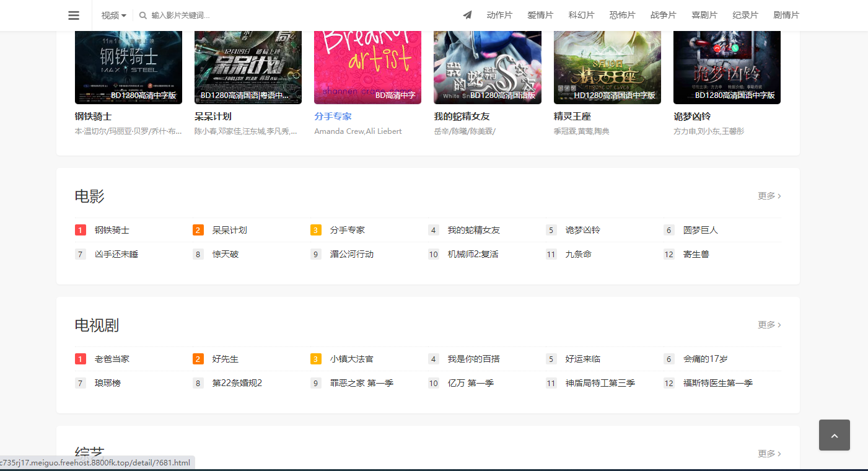Open the 战争片 category
The width and height of the screenshot is (868, 471).
(663, 15)
